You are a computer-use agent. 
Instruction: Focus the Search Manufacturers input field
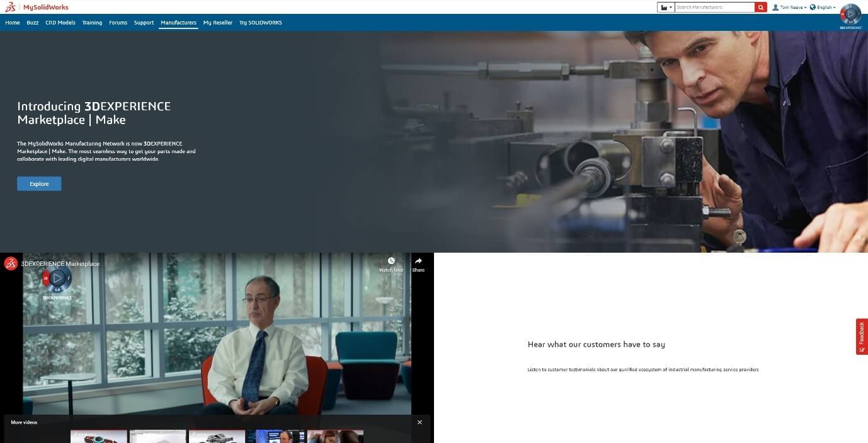(x=714, y=8)
